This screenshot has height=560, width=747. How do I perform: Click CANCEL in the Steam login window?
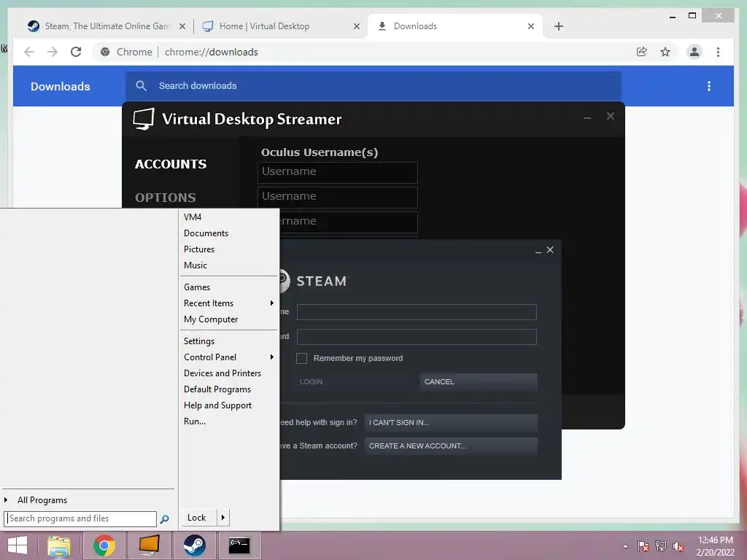point(479,382)
